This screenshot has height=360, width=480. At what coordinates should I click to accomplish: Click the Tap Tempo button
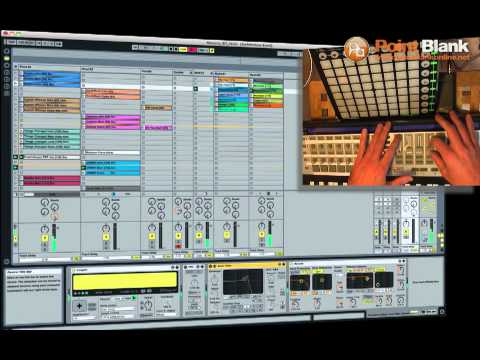coord(12,42)
